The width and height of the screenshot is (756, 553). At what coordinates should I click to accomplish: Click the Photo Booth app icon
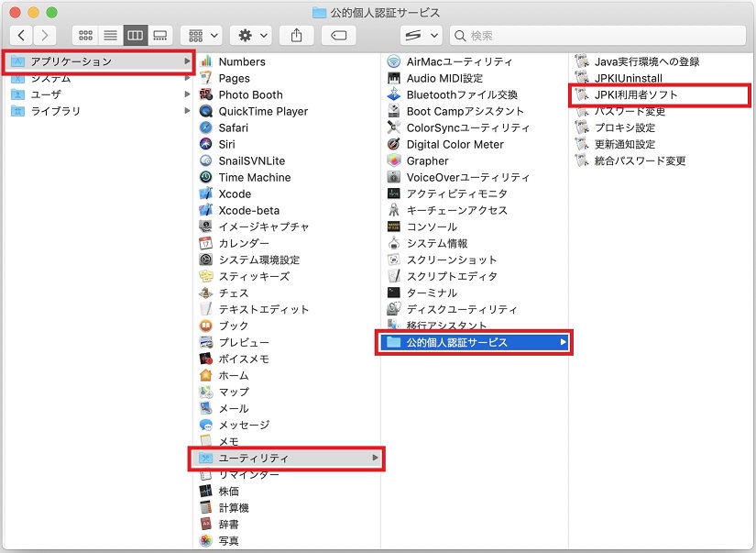point(206,94)
